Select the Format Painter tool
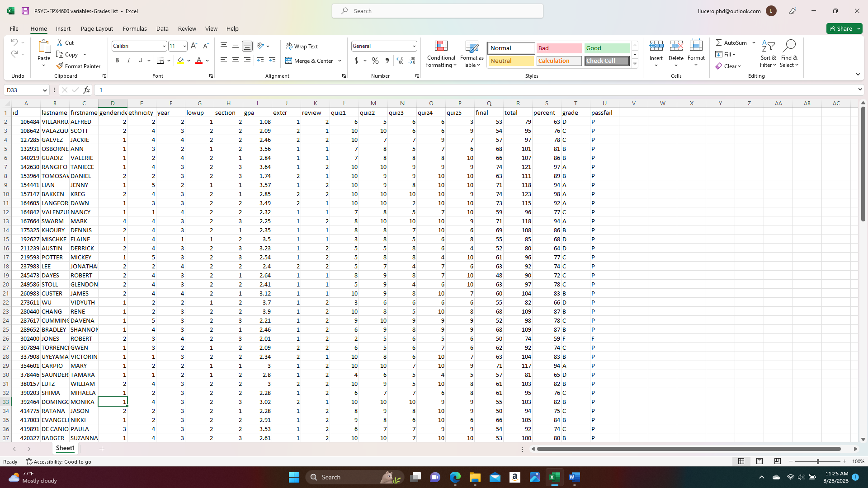The image size is (868, 488). point(79,66)
